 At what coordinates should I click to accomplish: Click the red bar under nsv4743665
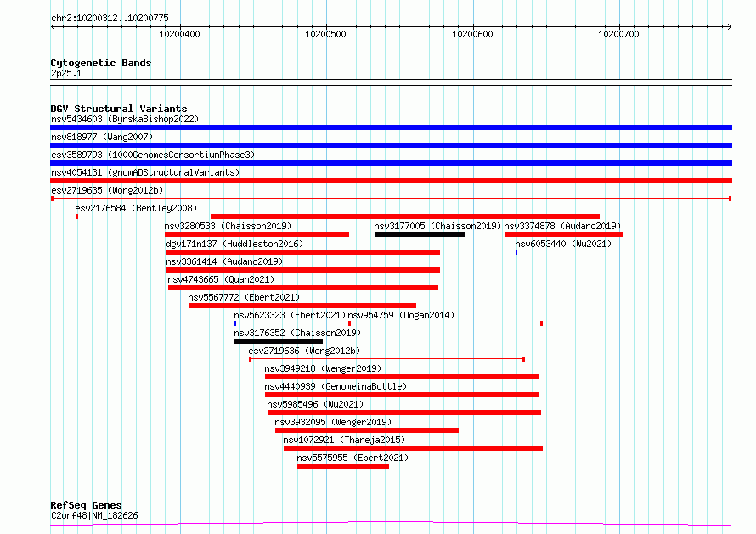[x=303, y=288]
